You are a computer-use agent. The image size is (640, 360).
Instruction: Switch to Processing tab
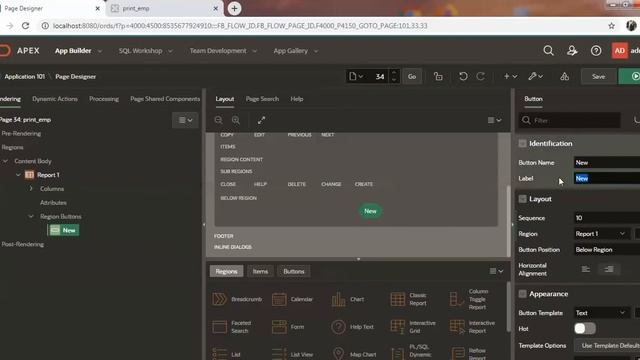coord(104,99)
